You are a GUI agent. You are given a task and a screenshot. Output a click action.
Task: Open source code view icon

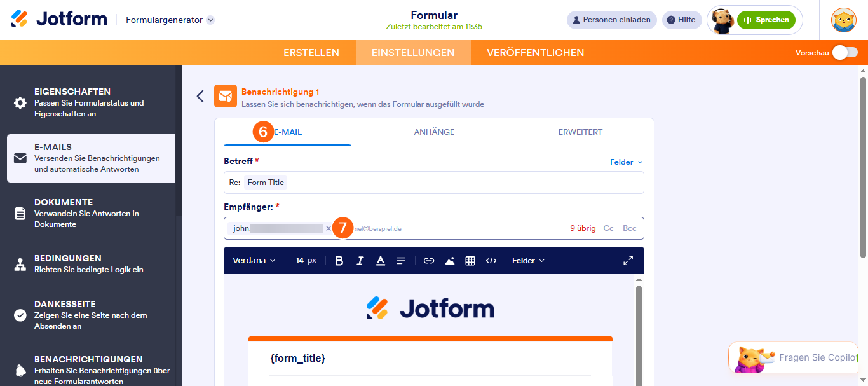tap(491, 261)
